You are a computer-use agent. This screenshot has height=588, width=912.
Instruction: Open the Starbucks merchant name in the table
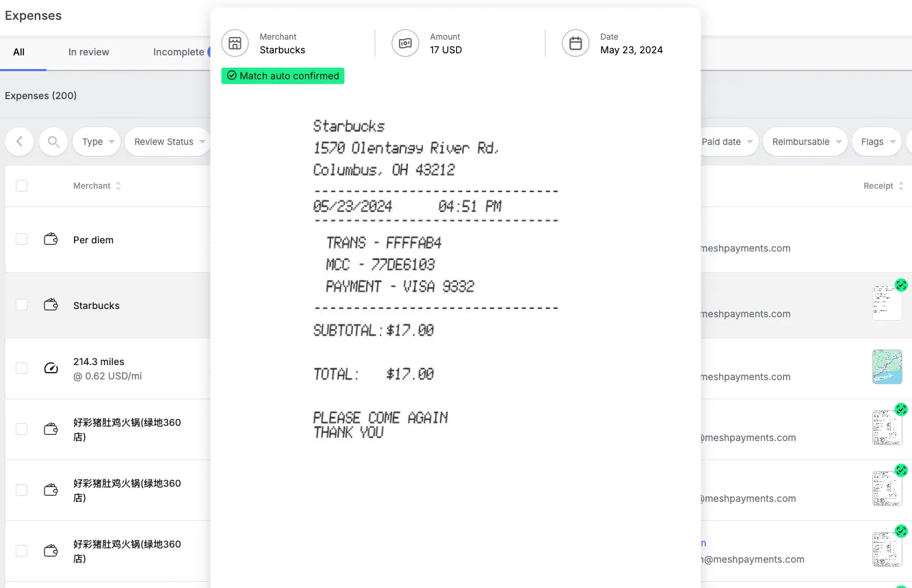(x=96, y=306)
